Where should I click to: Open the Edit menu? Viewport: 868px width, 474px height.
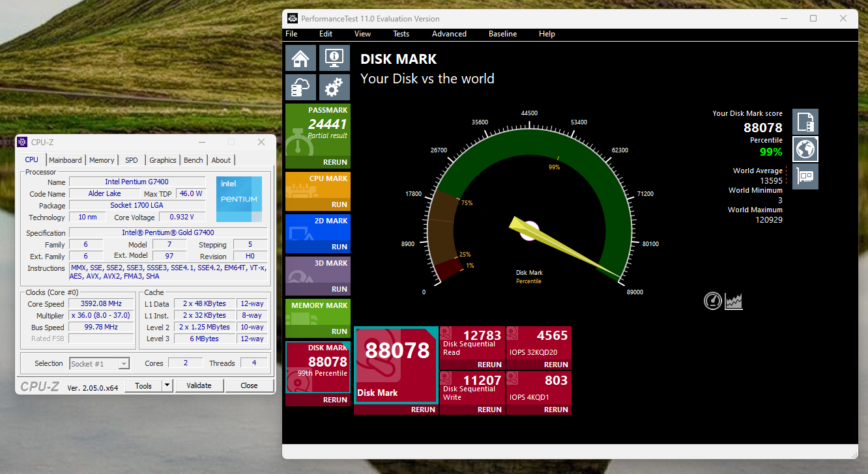point(326,34)
